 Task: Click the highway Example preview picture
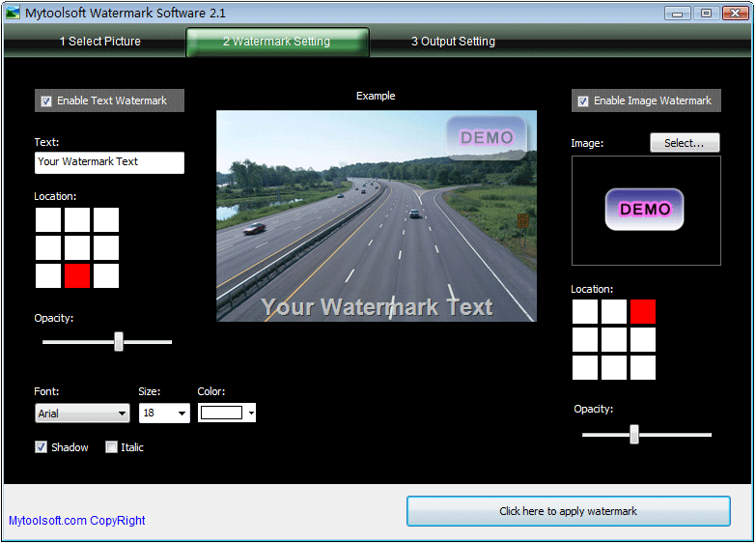(377, 216)
